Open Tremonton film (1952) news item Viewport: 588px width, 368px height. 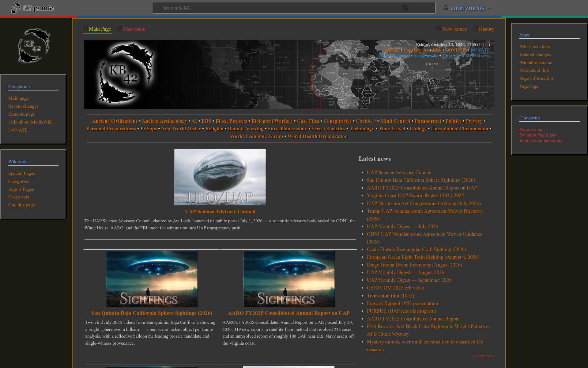coord(390,296)
